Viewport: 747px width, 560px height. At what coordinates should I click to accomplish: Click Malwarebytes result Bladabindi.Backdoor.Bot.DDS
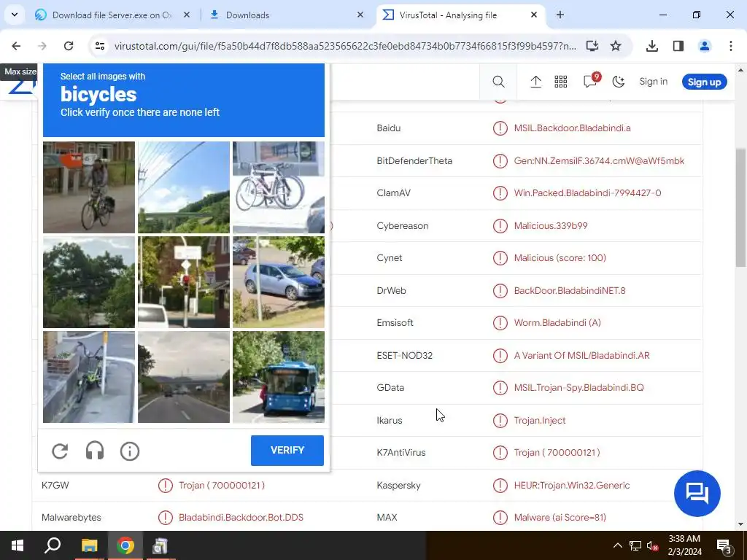tap(241, 517)
